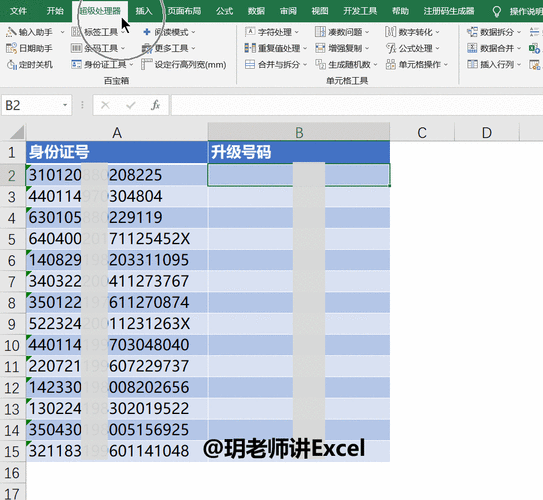543x500 pixels.
Task: Switch to the 插入 tab
Action: (144, 11)
